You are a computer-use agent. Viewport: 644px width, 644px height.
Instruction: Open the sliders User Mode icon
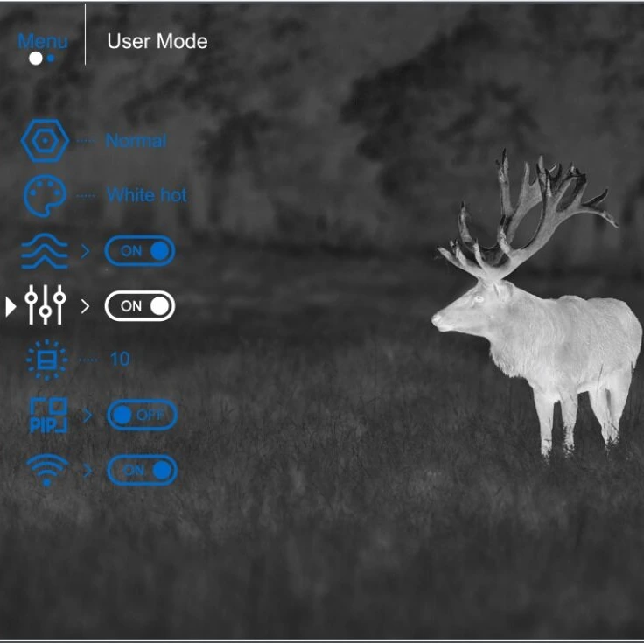[x=45, y=304]
